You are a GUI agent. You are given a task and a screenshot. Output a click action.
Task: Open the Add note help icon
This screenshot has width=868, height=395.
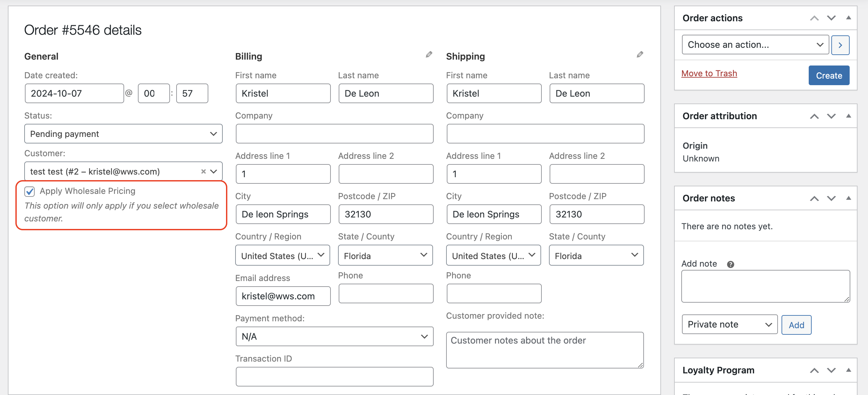[x=730, y=264]
